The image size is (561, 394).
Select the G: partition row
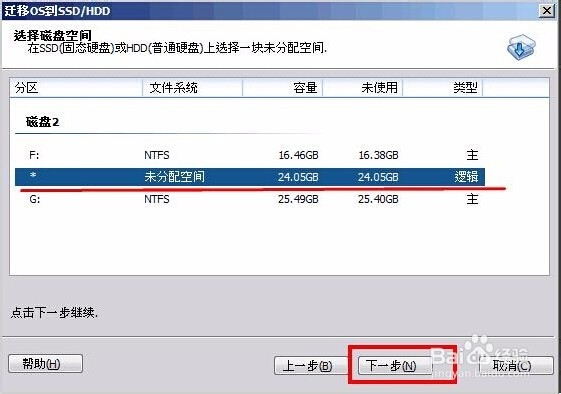pos(250,199)
